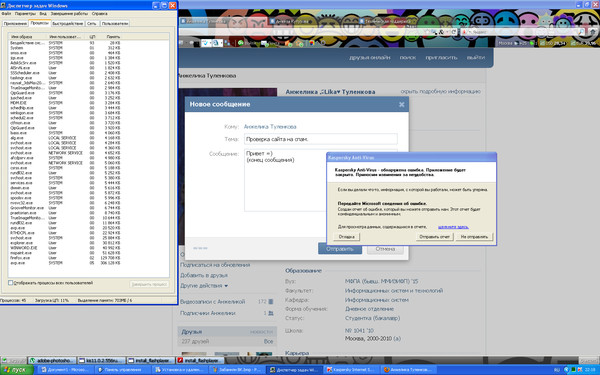Screen dimensions: 600x375
Task: Select the MDM.EXE process row
Action: click(65, 103)
